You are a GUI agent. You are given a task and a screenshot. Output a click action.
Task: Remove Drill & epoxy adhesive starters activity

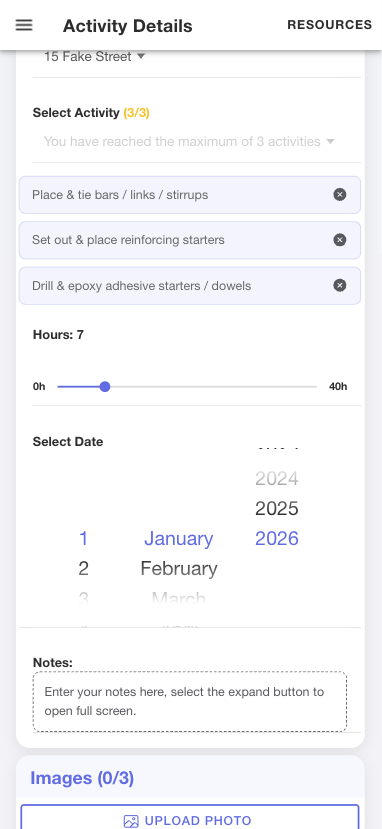click(x=340, y=285)
